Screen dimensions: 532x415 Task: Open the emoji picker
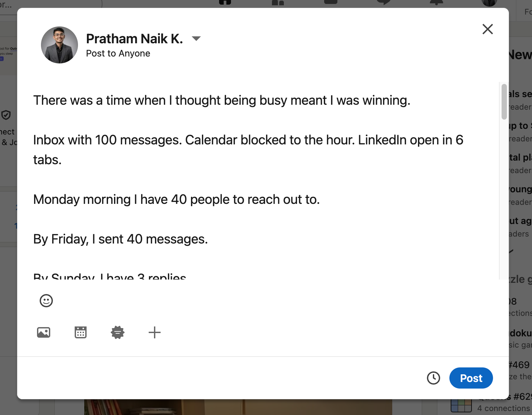46,301
